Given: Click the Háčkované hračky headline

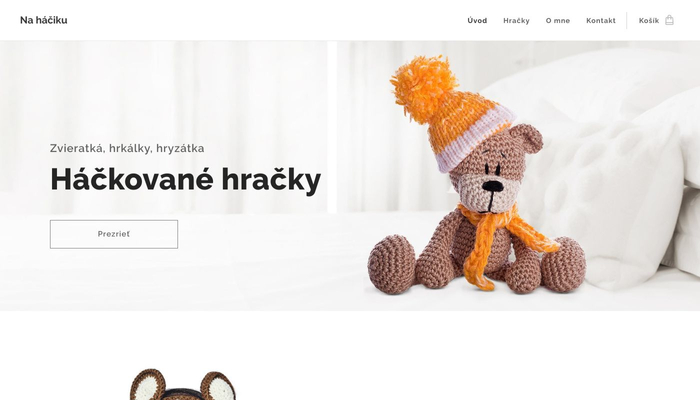Looking at the screenshot, I should coord(186,179).
